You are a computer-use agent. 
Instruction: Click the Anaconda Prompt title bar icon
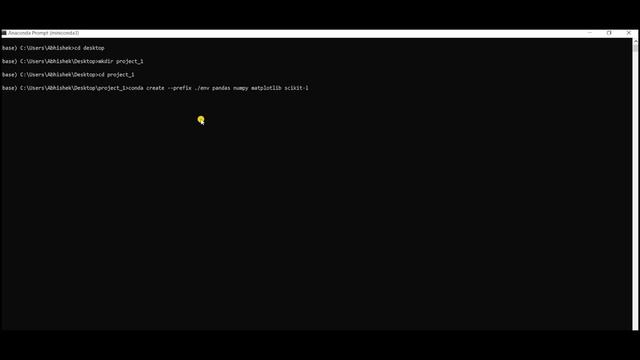(x=4, y=33)
